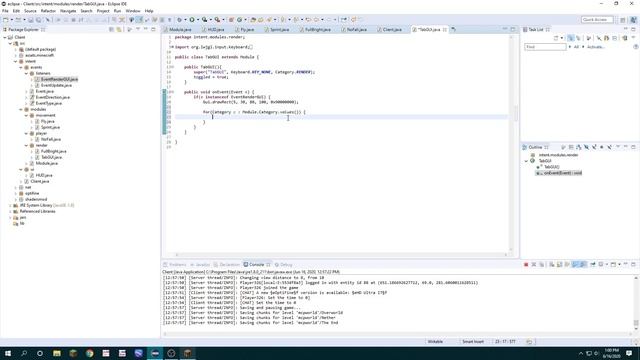
Task: Remove launch from the Console toolbar
Action: click(533, 264)
